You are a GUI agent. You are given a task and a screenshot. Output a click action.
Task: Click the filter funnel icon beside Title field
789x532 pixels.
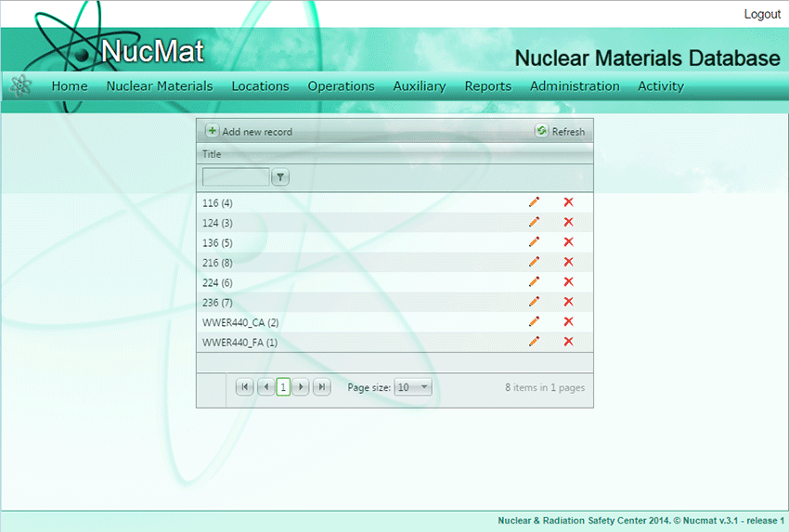click(x=280, y=177)
